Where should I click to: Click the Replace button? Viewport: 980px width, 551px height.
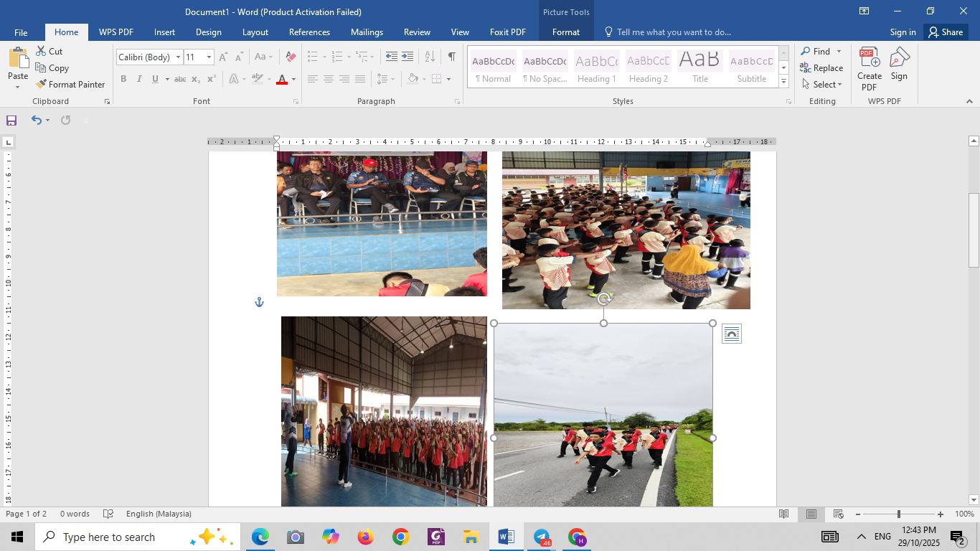pyautogui.click(x=822, y=68)
